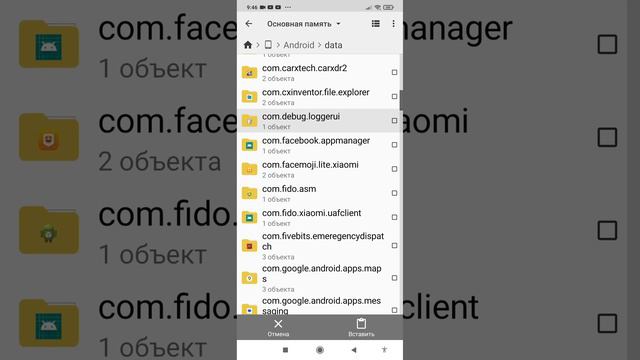Check the box for com.cxinventor.file.explorer
The image size is (640, 360).
point(394,96)
